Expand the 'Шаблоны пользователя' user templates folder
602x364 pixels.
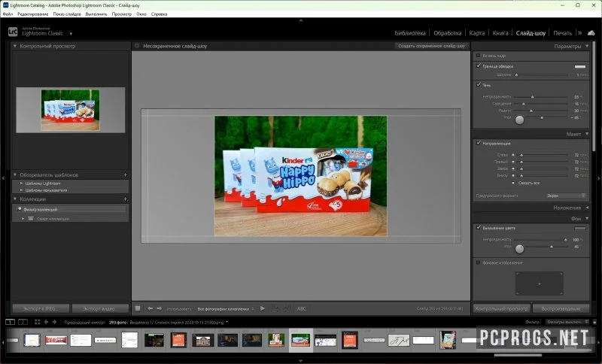(21, 190)
